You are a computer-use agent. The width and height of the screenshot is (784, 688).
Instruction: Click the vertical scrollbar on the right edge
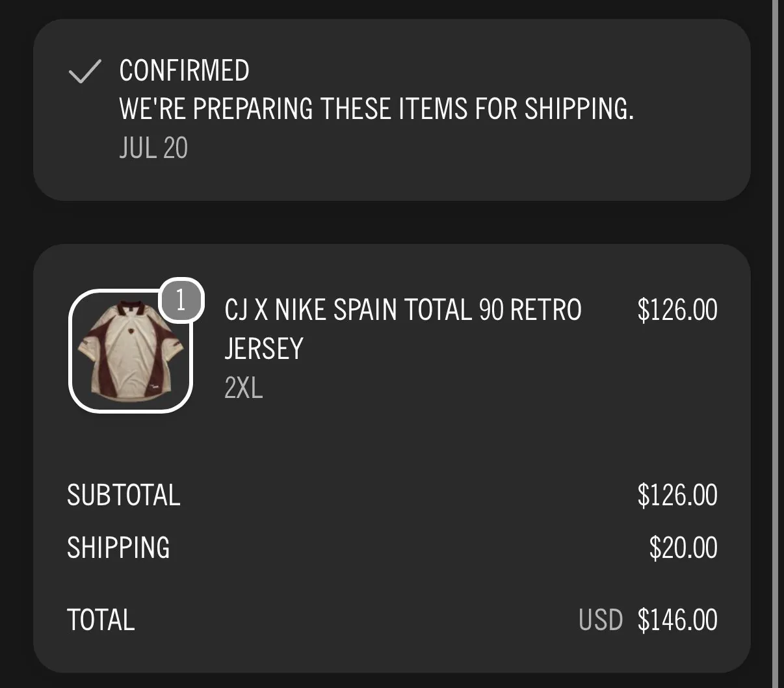click(776, 344)
